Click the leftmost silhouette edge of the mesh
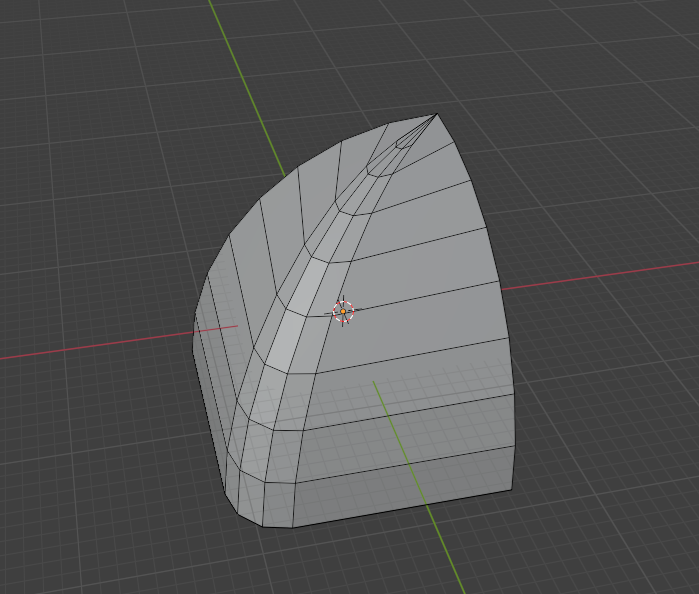Screen dimensions: 699x594 (194, 330)
